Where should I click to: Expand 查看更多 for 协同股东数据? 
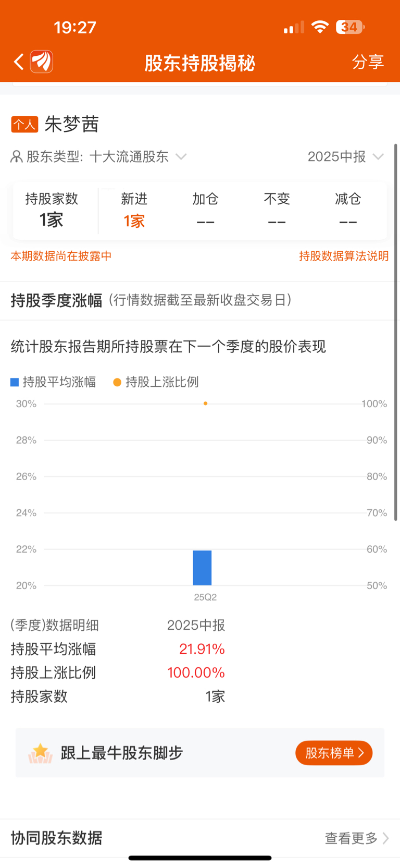(357, 838)
